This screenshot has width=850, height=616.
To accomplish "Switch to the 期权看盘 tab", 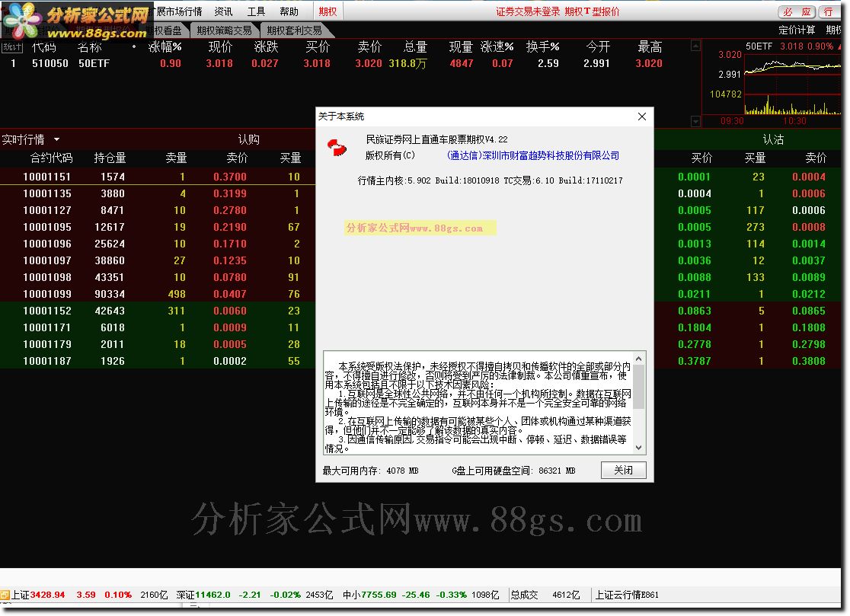I will click(x=166, y=30).
